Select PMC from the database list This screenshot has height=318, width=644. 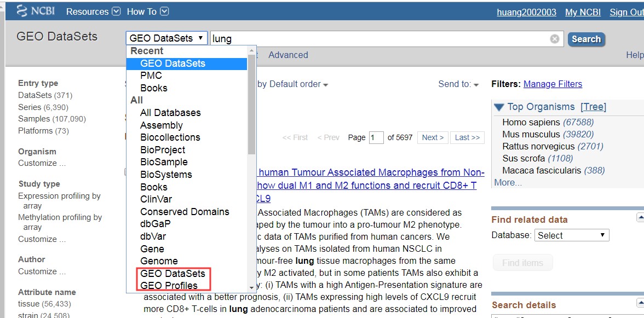[x=151, y=76]
